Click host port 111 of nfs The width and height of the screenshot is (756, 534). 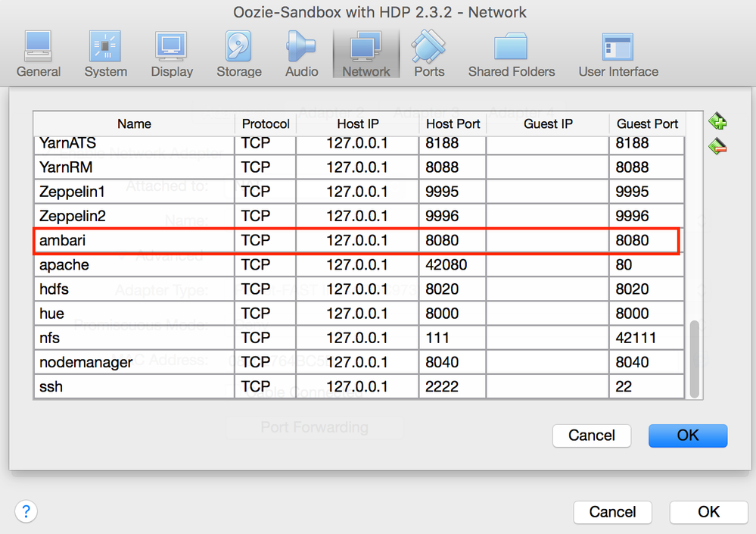click(x=453, y=338)
